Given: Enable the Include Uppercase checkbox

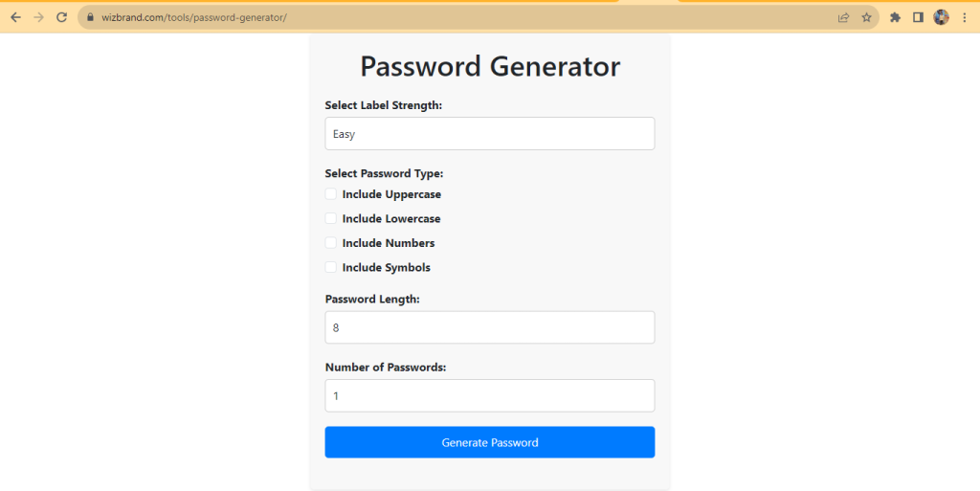Looking at the screenshot, I should [x=331, y=194].
